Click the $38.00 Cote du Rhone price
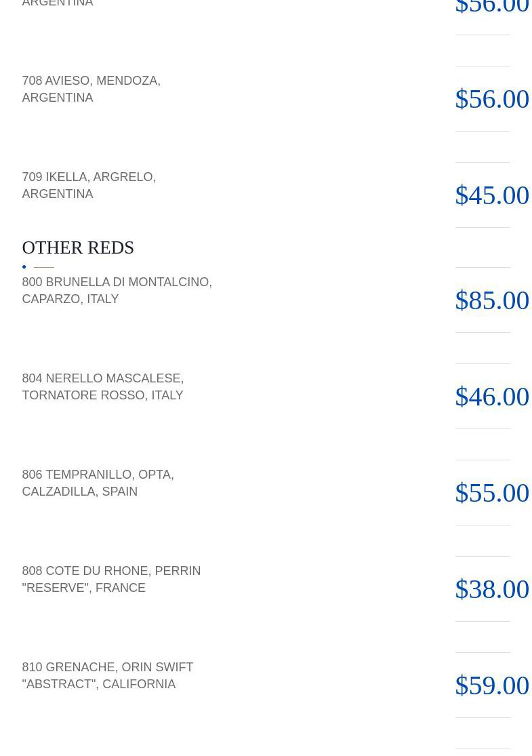This screenshot has width=532, height=756. (491, 589)
